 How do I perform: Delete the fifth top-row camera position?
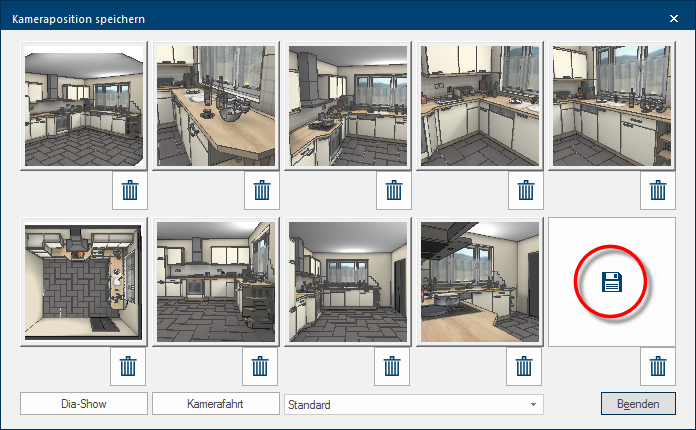657,190
